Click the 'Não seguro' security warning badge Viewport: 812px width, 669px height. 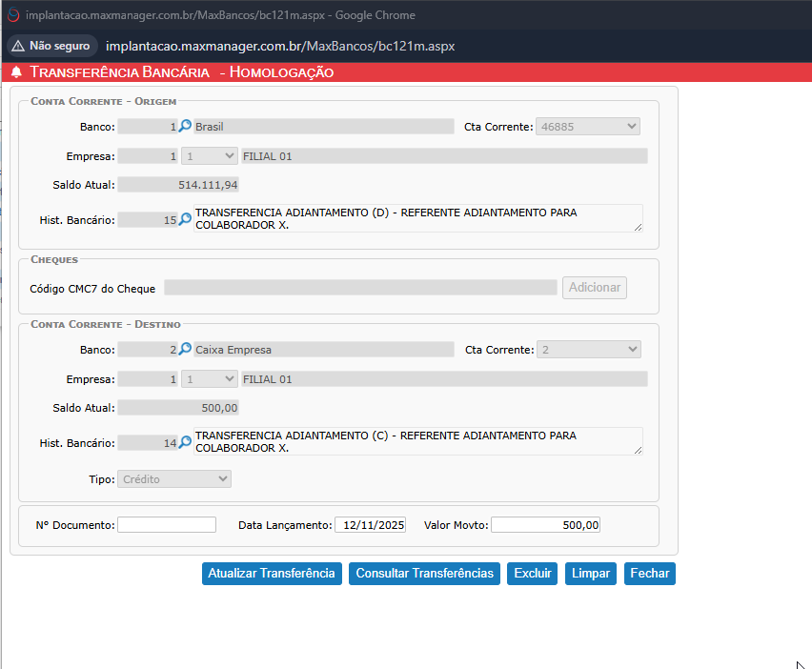tap(51, 46)
